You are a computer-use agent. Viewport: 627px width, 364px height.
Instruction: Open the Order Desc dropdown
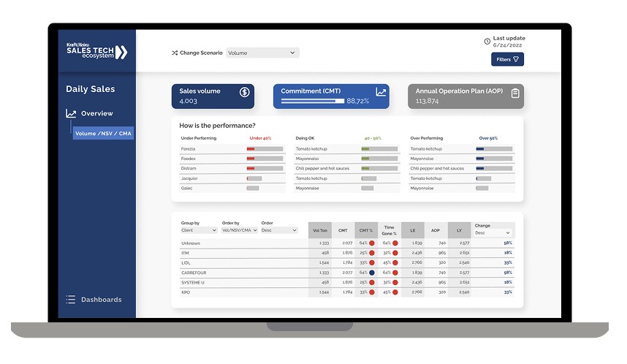click(x=279, y=230)
